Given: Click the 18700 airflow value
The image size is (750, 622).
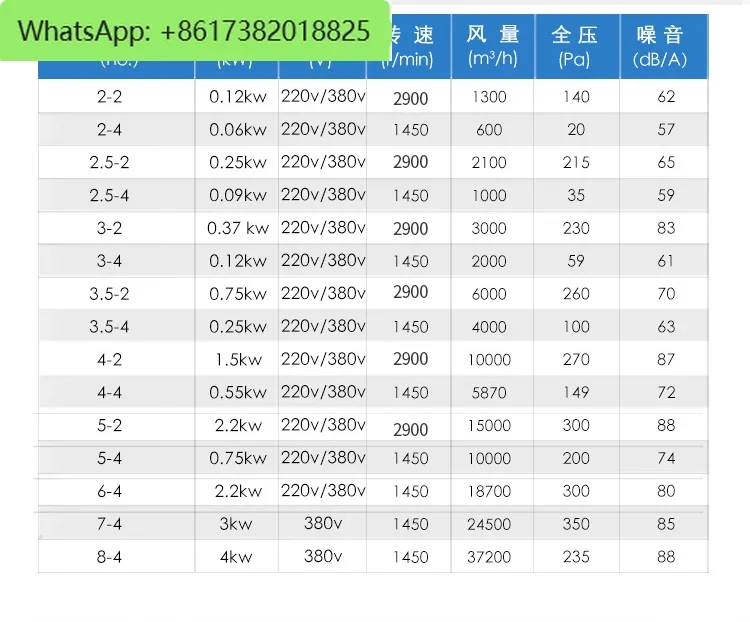Looking at the screenshot, I should click(489, 491).
